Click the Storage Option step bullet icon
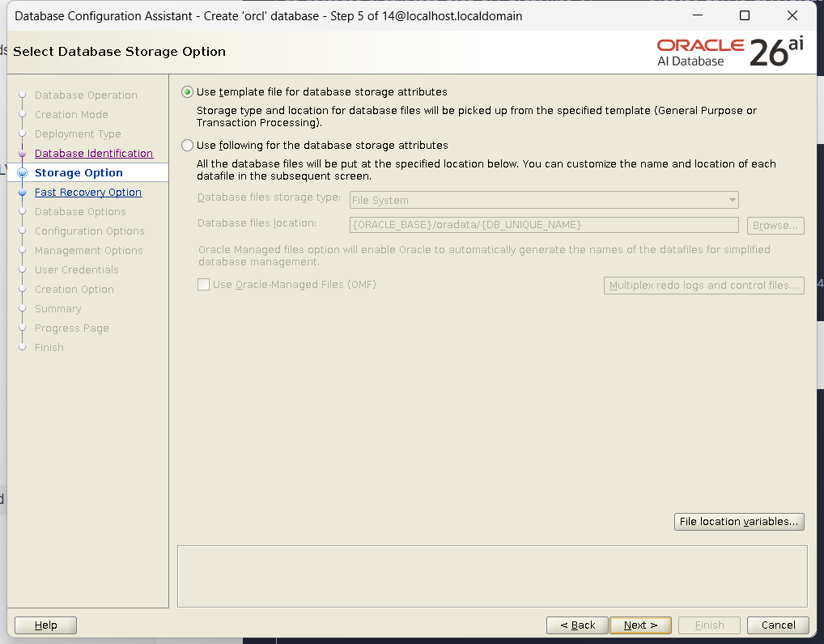 [22, 173]
